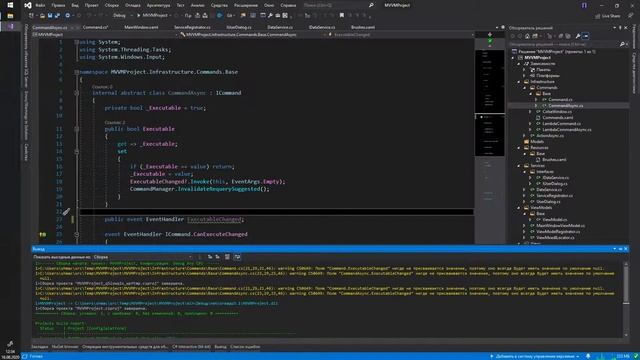Click the source control button in status bar

[x=535, y=356]
